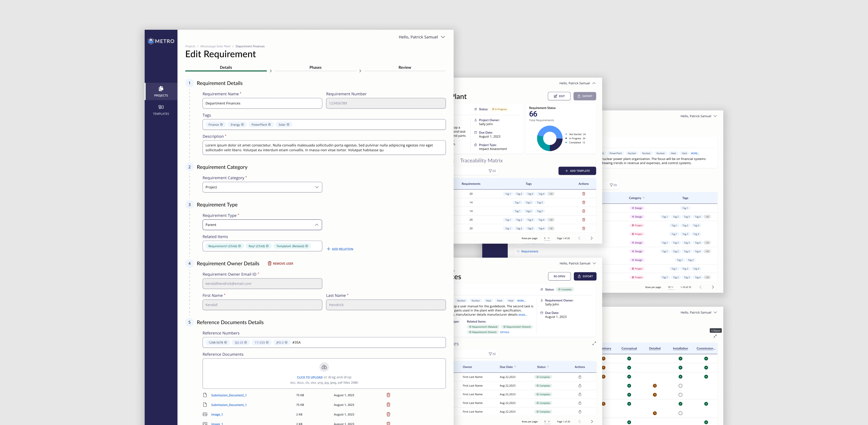Remove the Energy tag
Viewport: 868px width, 425px height.
point(242,125)
